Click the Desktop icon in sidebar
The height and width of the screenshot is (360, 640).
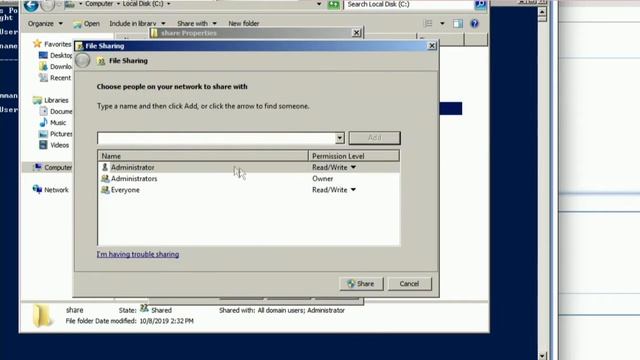[x=43, y=55]
